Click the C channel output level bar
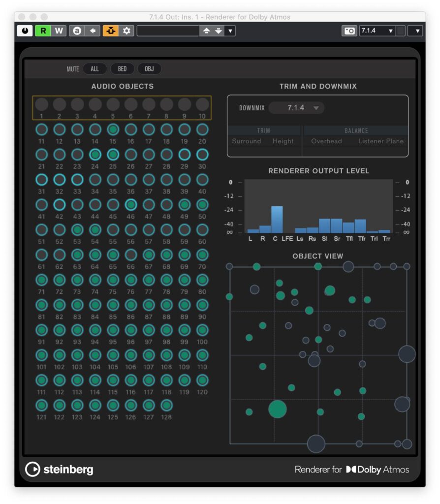 click(x=277, y=220)
